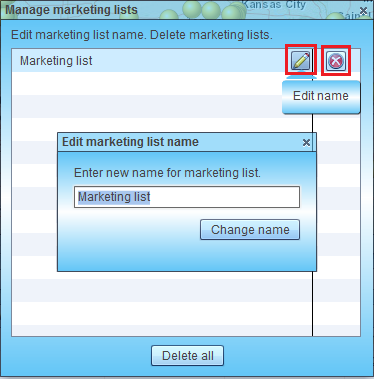374x379 pixels.
Task: Click the highlighted Marketing list text in field
Action: coord(114,197)
